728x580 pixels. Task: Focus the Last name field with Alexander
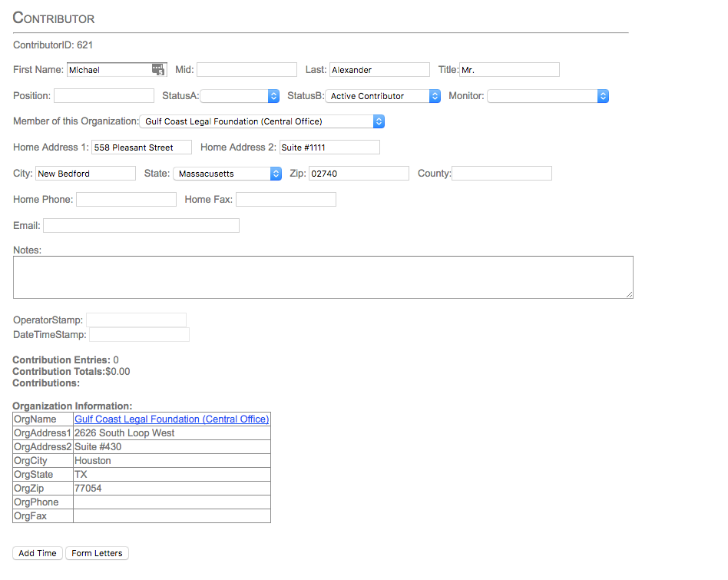[379, 70]
